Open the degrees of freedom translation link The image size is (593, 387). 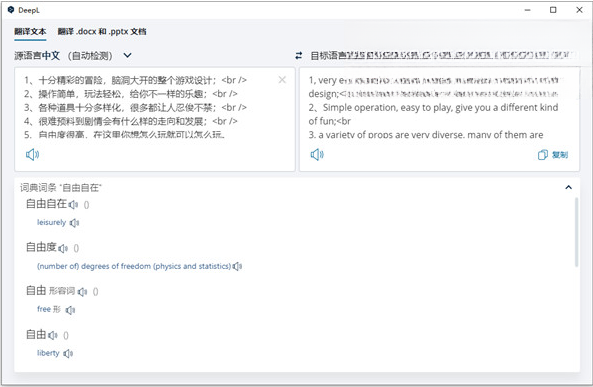[134, 266]
